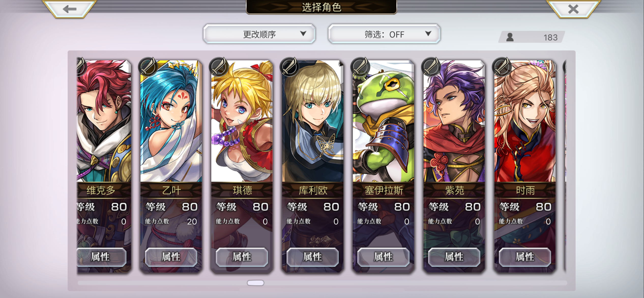644x298 pixels.
Task: Click the sword weapon icon on 时雨 card
Action: click(502, 67)
